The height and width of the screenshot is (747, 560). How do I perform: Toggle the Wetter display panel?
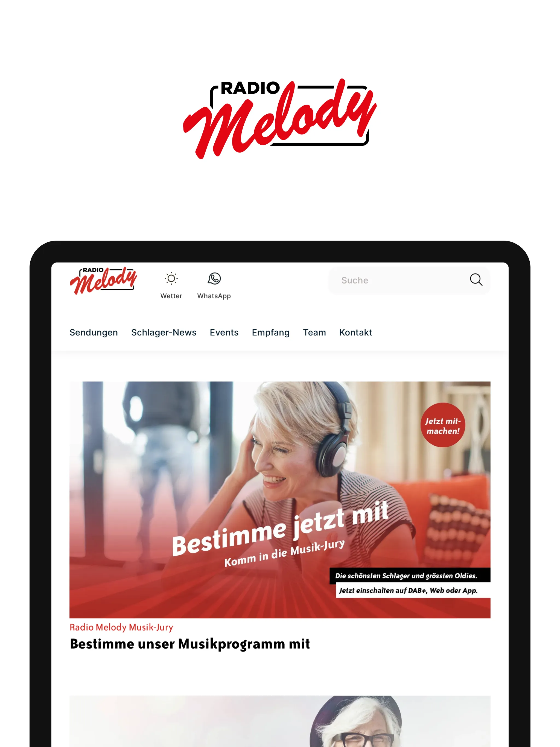tap(171, 285)
